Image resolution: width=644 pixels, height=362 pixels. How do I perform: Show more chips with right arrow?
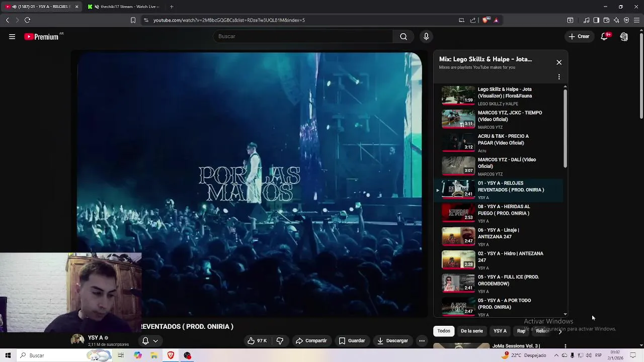pyautogui.click(x=560, y=331)
